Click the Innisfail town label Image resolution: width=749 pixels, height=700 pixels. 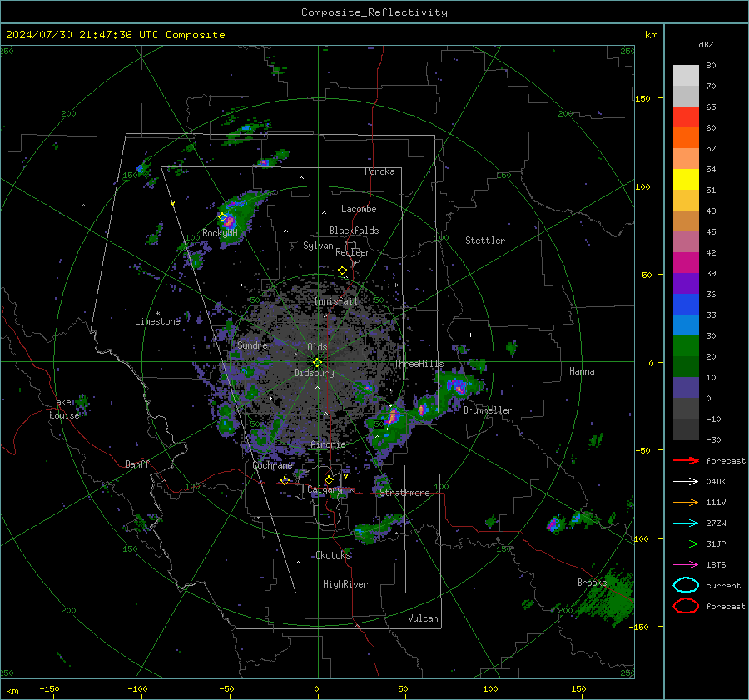point(336,301)
